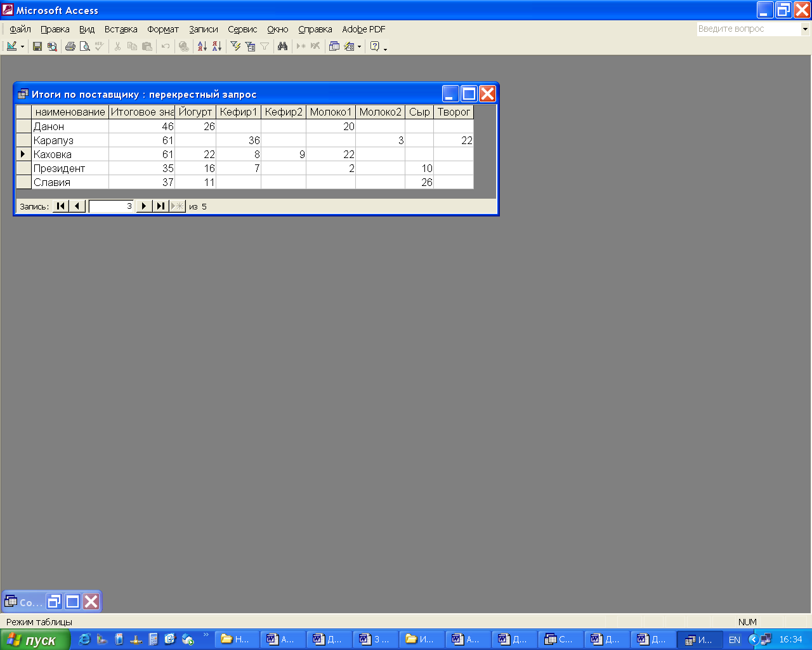Save the query with the floppy icon
The height and width of the screenshot is (650, 812).
click(37, 46)
